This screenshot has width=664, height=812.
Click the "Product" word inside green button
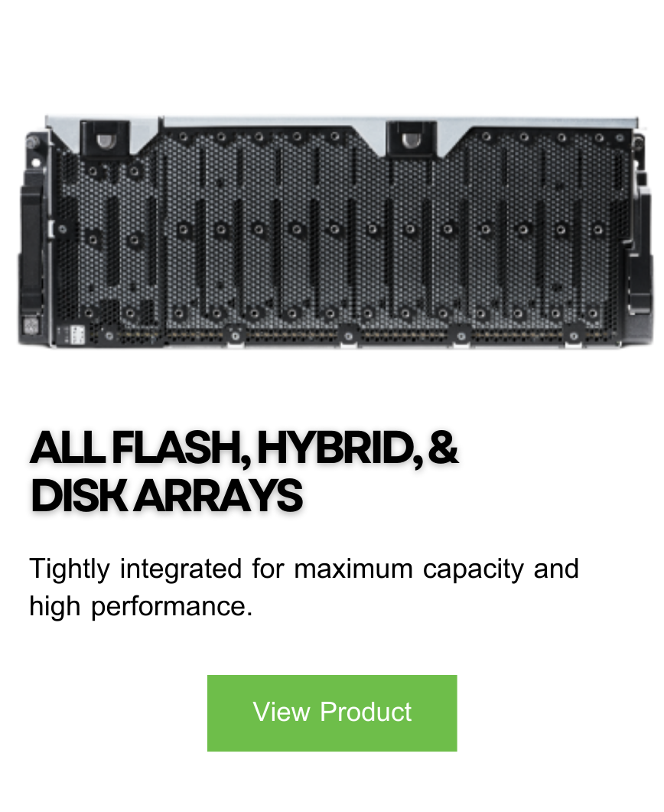click(x=366, y=712)
